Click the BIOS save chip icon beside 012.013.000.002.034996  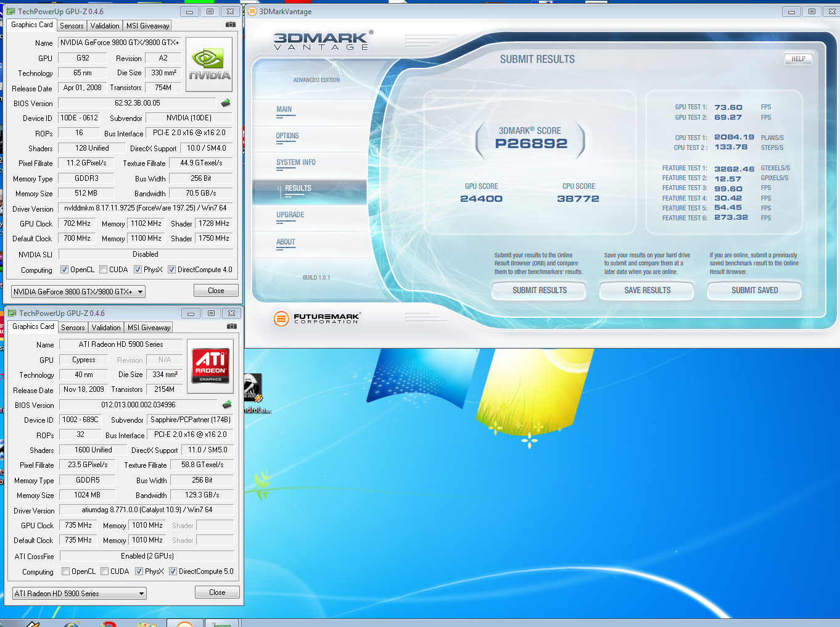227,405
